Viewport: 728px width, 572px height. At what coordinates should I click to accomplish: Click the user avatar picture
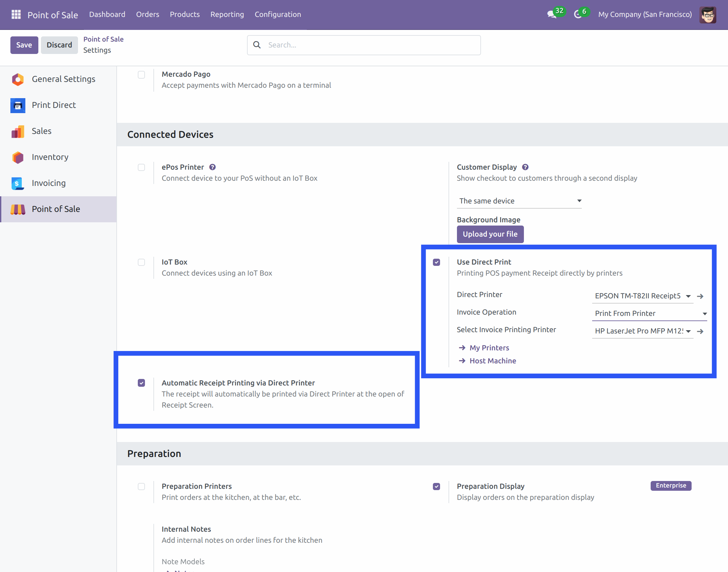(x=707, y=15)
